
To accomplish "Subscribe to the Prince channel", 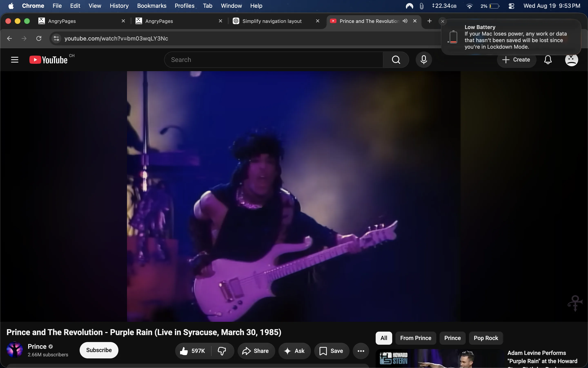I will tap(99, 350).
